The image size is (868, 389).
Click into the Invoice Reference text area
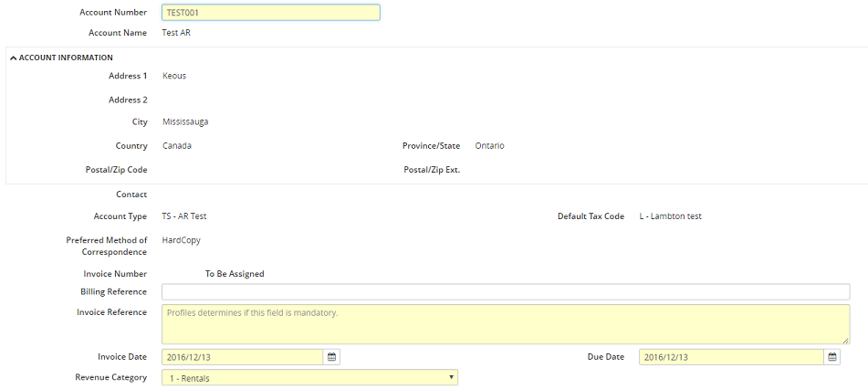(x=505, y=324)
